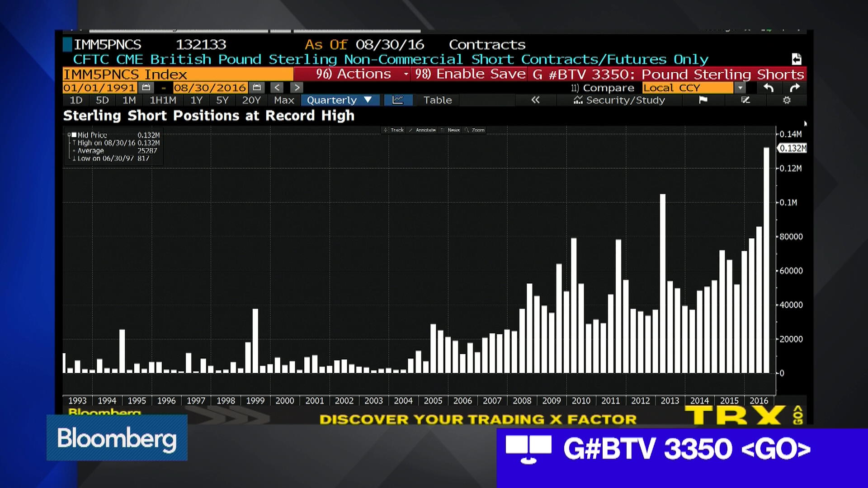Click the previous period left arrow
868x488 pixels.
pos(277,88)
